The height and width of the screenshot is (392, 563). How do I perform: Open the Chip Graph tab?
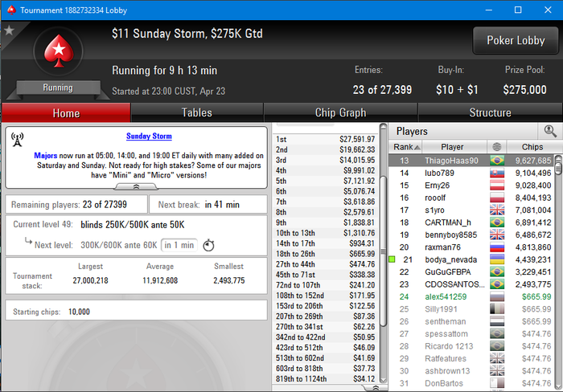340,112
